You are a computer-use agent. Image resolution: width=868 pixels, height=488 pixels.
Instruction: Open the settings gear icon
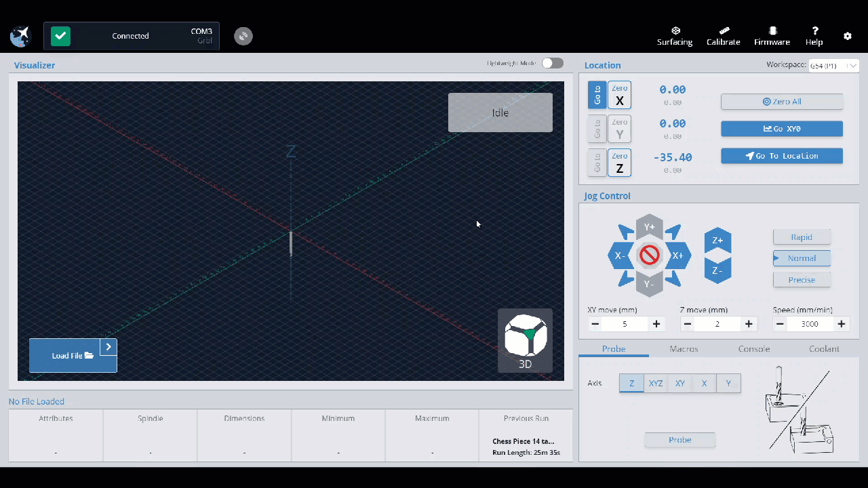[847, 36]
